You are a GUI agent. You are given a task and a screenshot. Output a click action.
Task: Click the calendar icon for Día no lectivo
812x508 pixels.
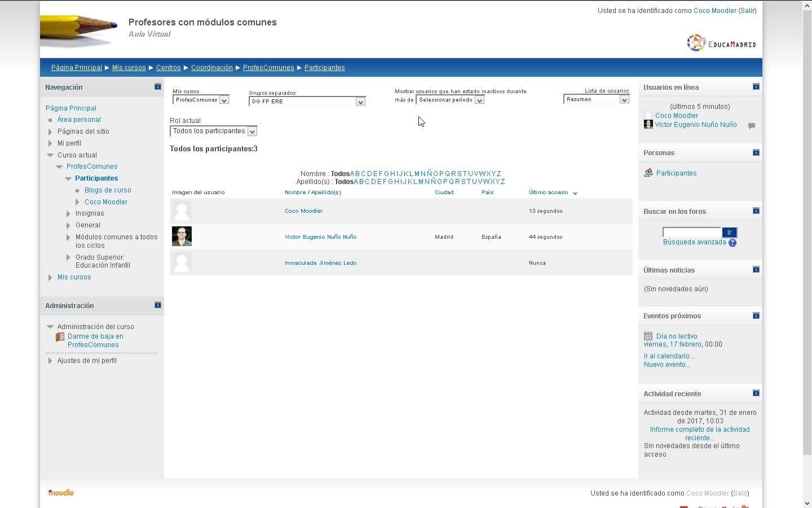point(648,336)
